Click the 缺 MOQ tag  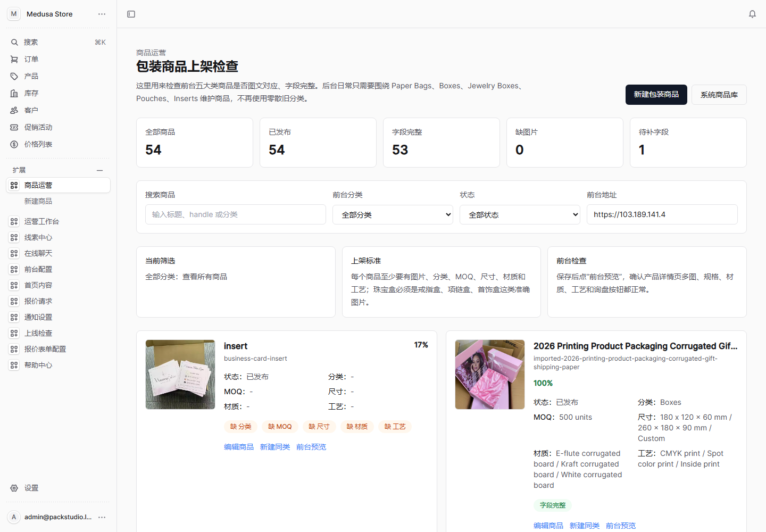[280, 427]
